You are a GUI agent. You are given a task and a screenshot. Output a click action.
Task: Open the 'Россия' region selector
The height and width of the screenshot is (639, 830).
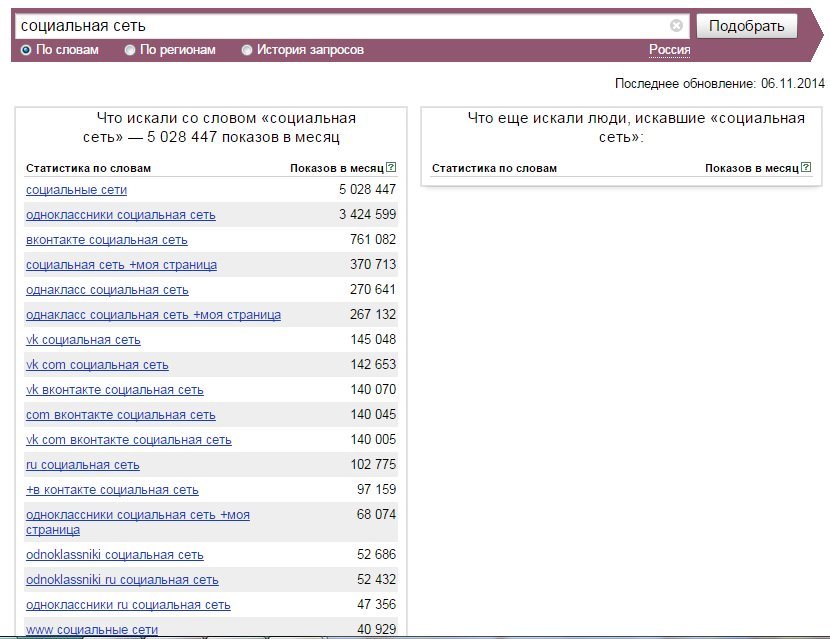[x=669, y=50]
